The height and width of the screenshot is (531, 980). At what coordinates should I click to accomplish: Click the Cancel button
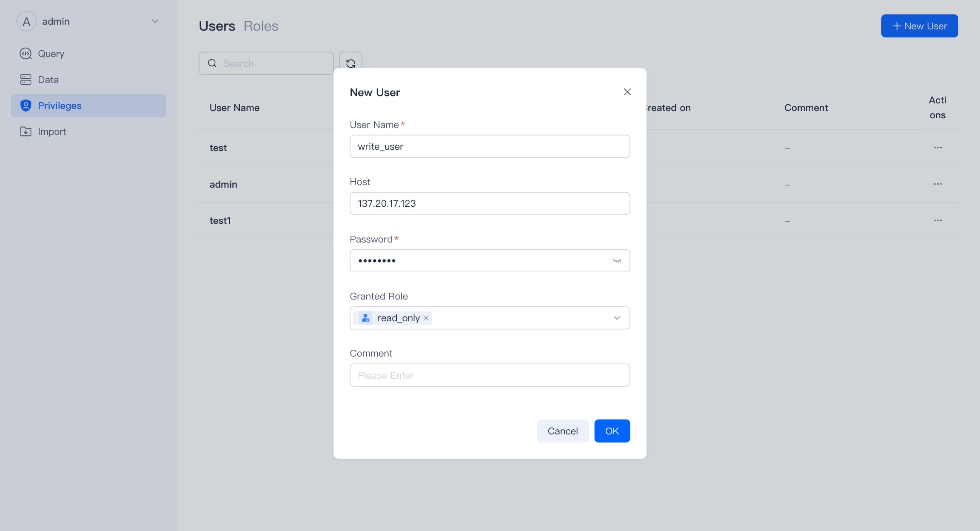click(x=562, y=431)
